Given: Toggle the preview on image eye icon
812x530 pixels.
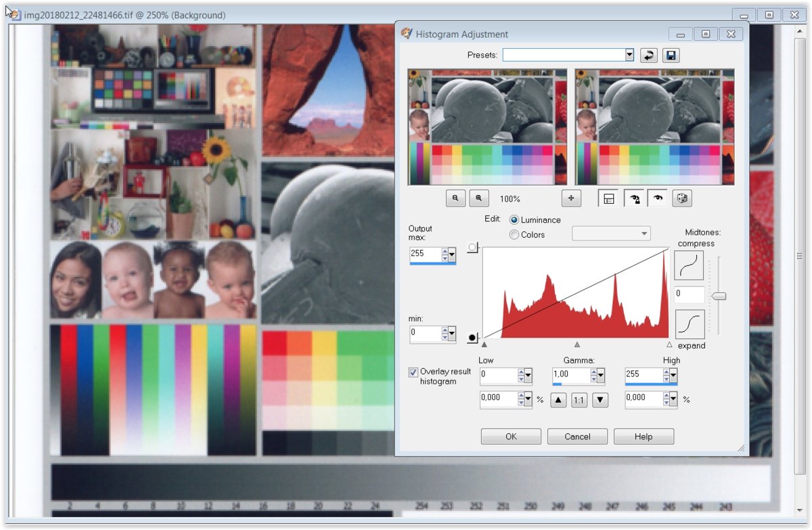Looking at the screenshot, I should click(658, 198).
